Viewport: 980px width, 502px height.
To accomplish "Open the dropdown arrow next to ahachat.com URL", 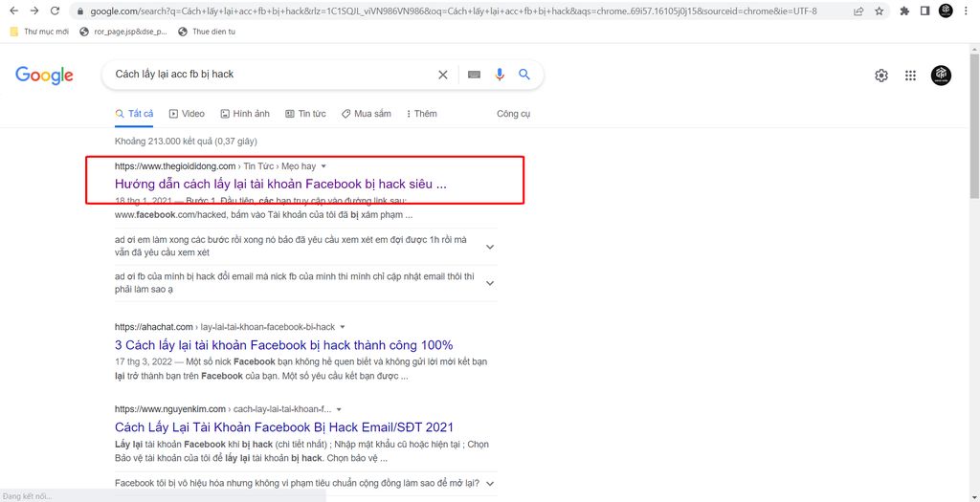I will click(x=343, y=327).
